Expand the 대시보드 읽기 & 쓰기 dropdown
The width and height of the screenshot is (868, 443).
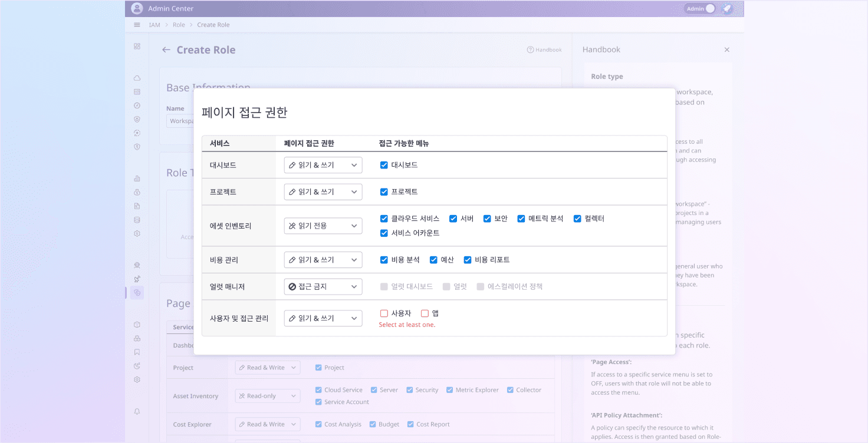pyautogui.click(x=323, y=165)
